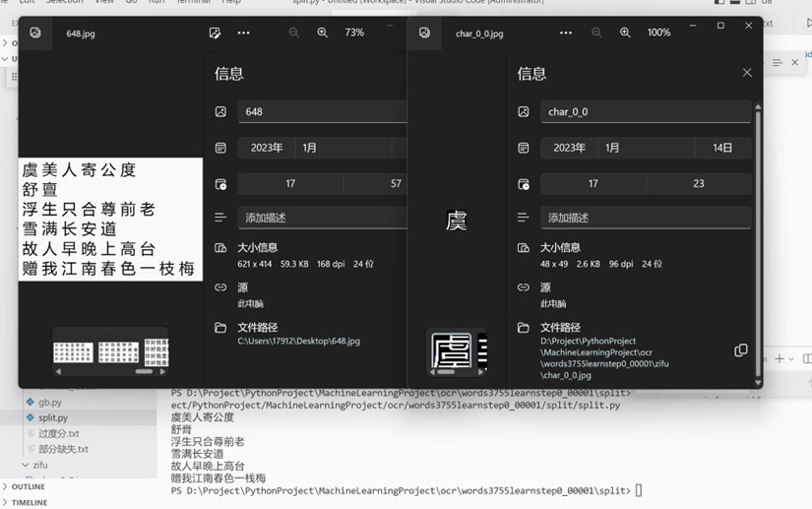Click edit image icon in 648.jpg window
The width and height of the screenshot is (812, 509).
point(215,33)
